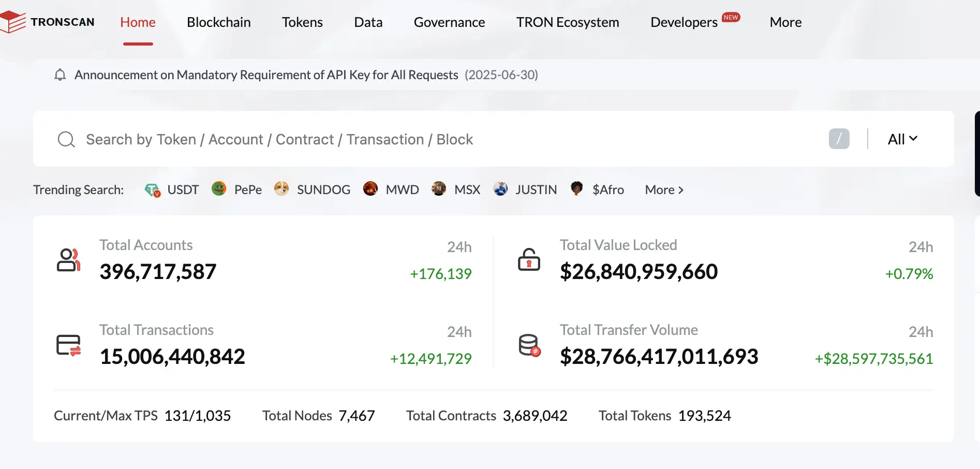Click the Total Transactions card icon
This screenshot has height=469, width=980.
68,345
